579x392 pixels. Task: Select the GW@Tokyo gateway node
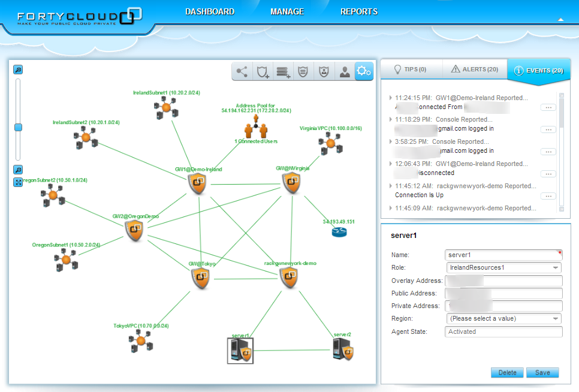tap(201, 278)
